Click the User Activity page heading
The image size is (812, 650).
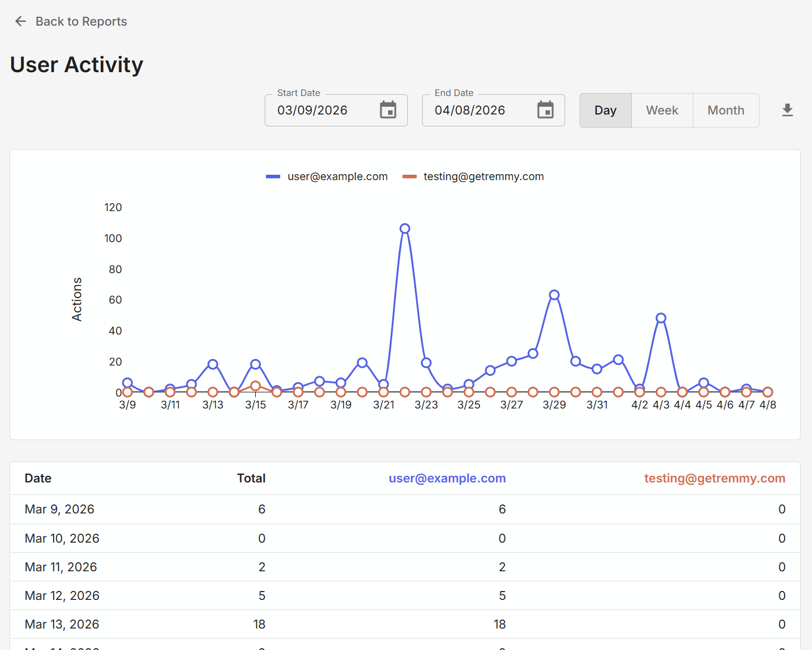pos(76,64)
